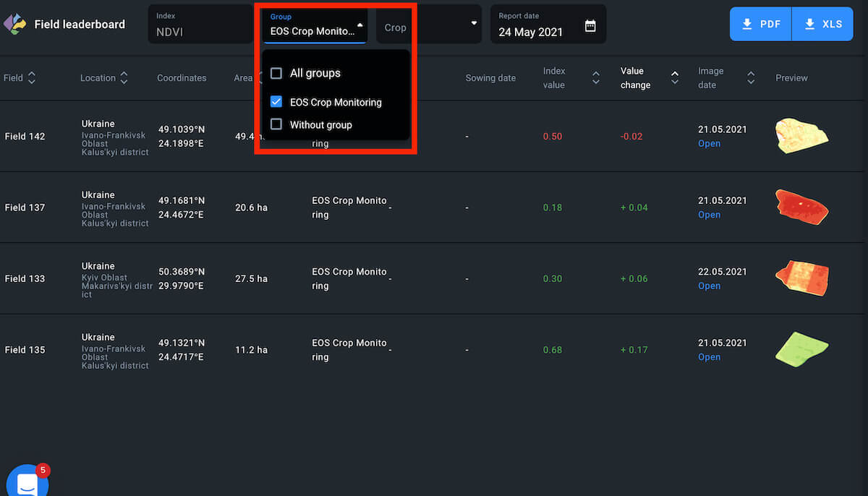868x496 pixels.
Task: Sort by Value change arrows
Action: (675, 78)
